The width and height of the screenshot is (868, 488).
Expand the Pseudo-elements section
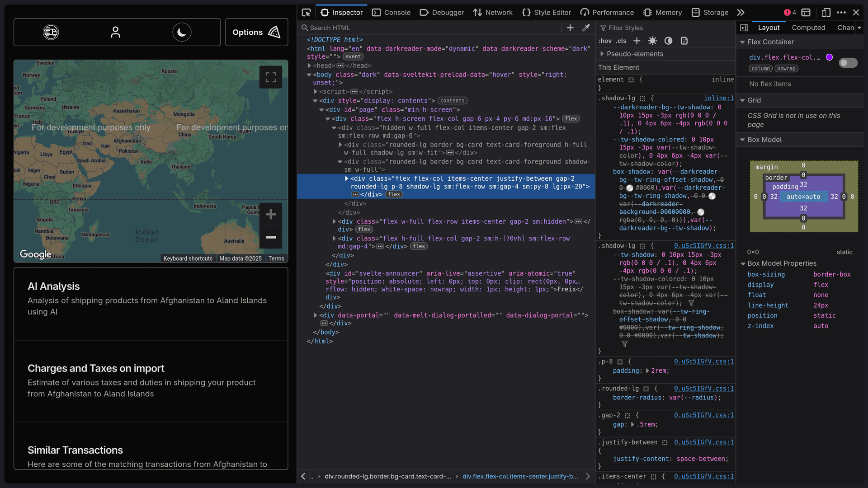coord(602,54)
